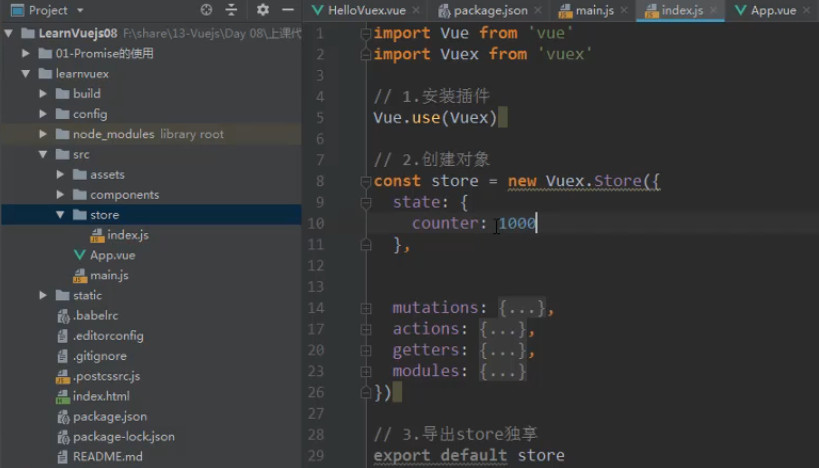819x468 pixels.
Task: Click the store folder icon
Action: [79, 215]
